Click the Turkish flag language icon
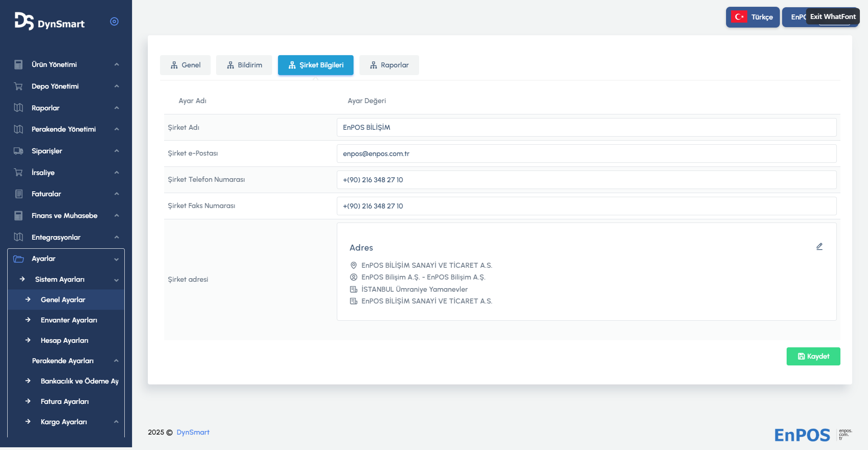The image size is (868, 450). [739, 17]
